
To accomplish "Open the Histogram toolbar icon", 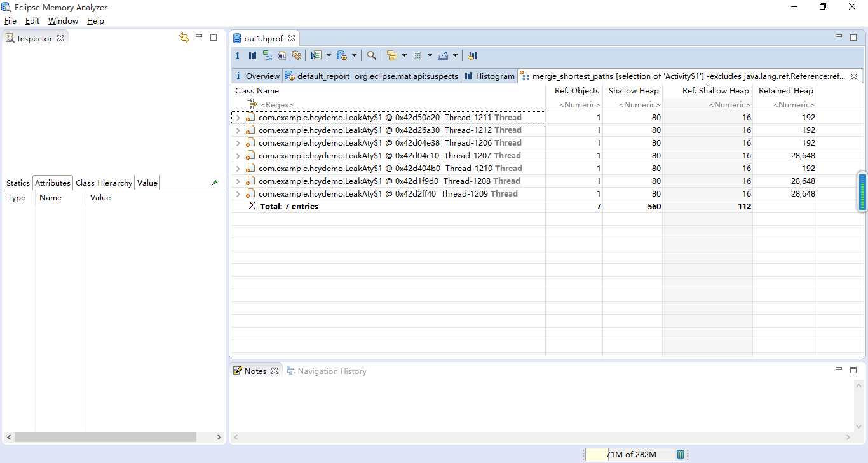I will pos(252,55).
